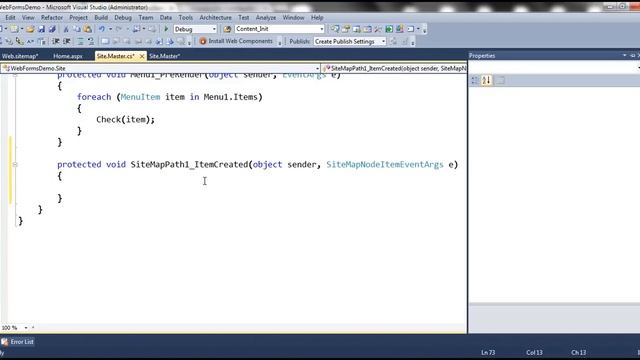
Task: Start debugging with the green play icon
Action: pyautogui.click(x=166, y=29)
